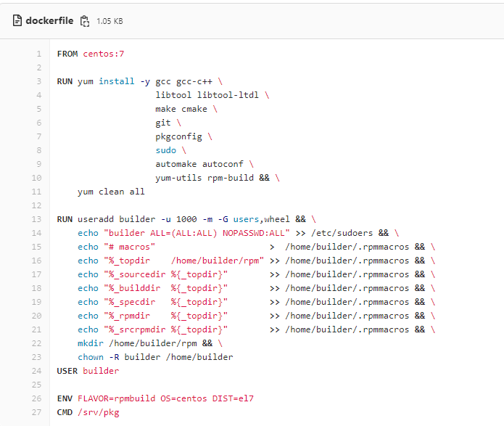Image resolution: width=504 pixels, height=426 pixels.
Task: Click OS=centos variable
Action: pyautogui.click(x=184, y=398)
